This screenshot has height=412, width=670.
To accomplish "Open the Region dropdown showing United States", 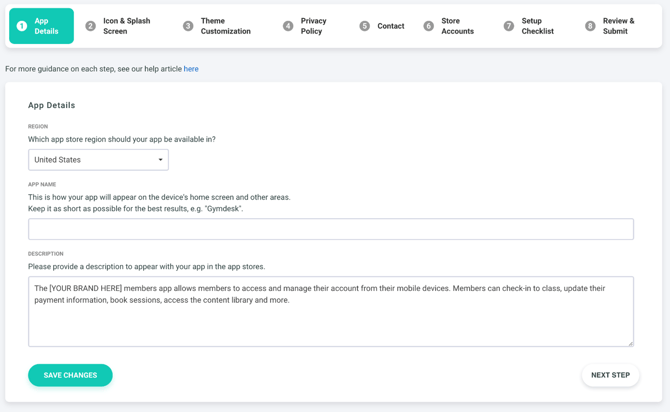I will click(97, 160).
